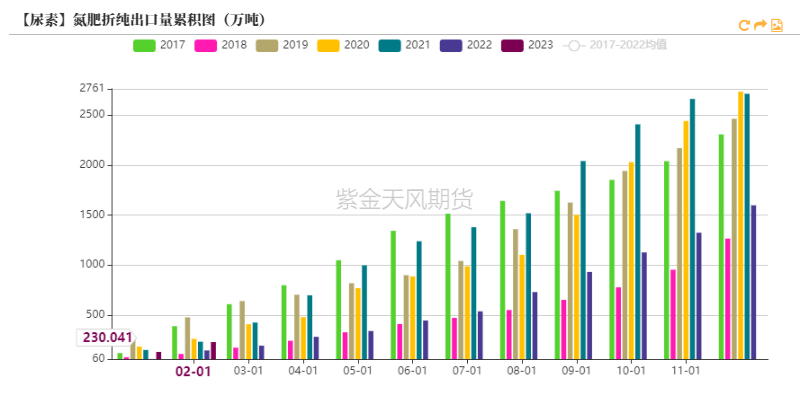This screenshot has height=413, width=809.
Task: Click the 06-01 axis label
Action: point(412,371)
